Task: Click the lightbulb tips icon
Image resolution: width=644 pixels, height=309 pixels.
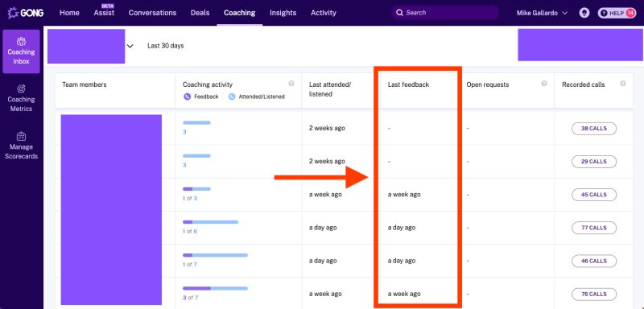Action: click(584, 13)
